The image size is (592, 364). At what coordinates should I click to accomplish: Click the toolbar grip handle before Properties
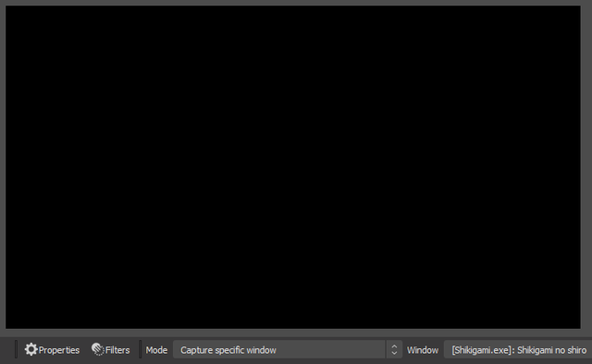click(x=17, y=349)
